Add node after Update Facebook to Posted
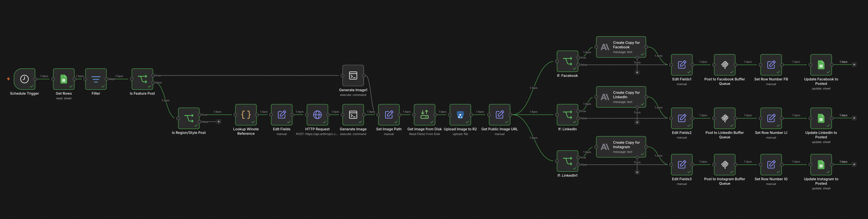This screenshot has height=219, width=868. [854, 65]
